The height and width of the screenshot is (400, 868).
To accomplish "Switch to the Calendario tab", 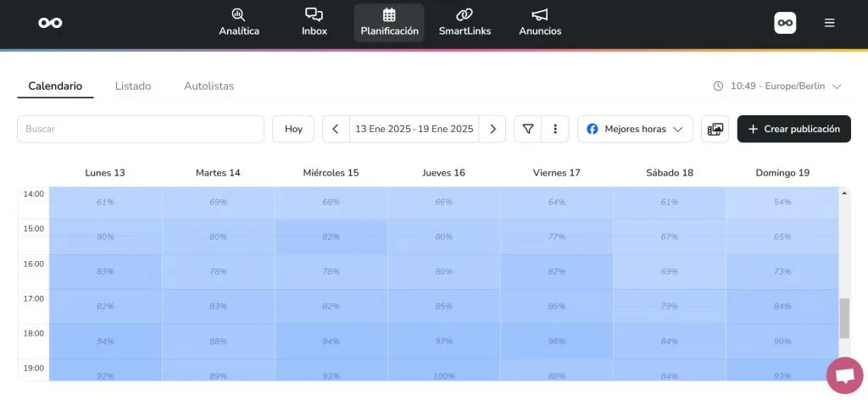I will coord(55,86).
